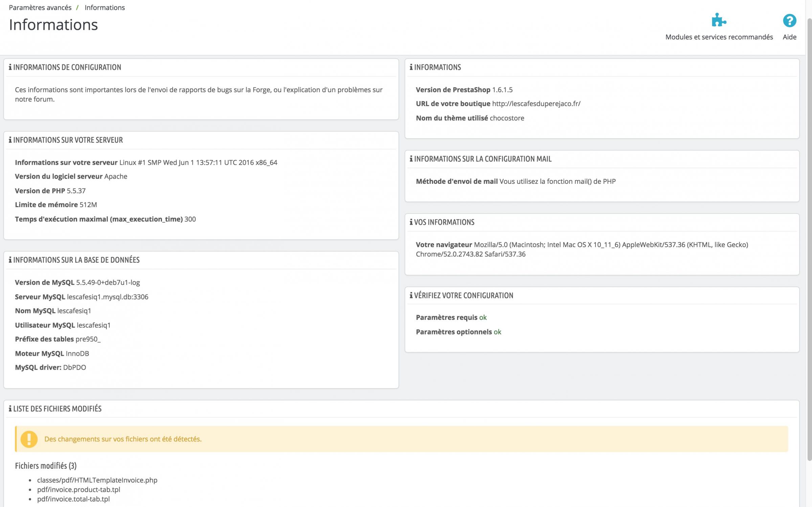Click file pdf/invoice.product-tab.tpl
Screen dimensions: 812x507
78,489
